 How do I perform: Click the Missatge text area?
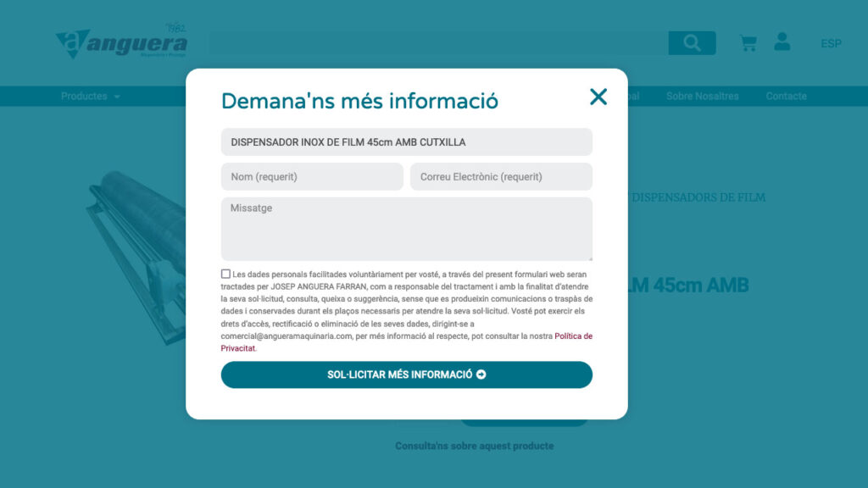tap(406, 229)
